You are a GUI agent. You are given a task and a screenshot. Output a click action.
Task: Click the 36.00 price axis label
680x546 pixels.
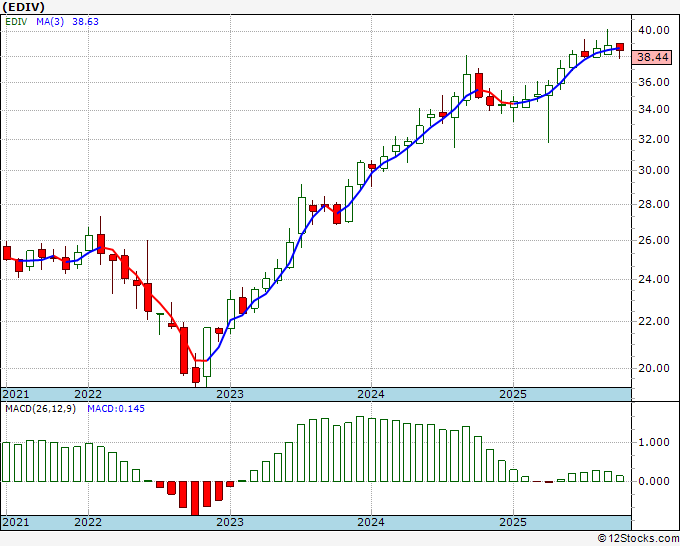pyautogui.click(x=654, y=82)
